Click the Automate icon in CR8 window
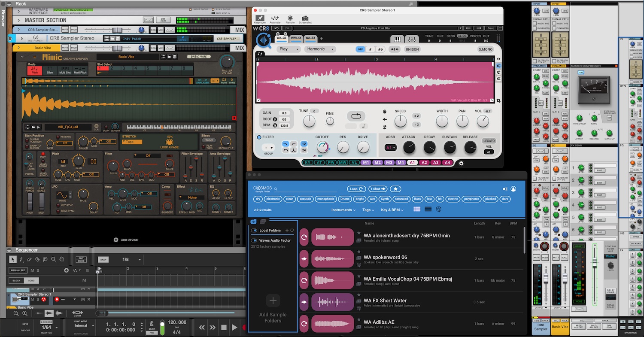This screenshot has width=644, height=337. click(275, 19)
